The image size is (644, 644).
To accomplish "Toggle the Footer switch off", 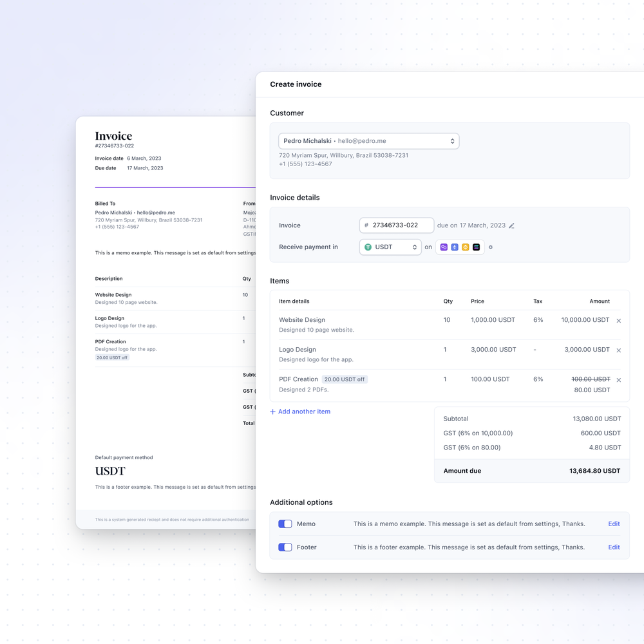I will pos(285,547).
